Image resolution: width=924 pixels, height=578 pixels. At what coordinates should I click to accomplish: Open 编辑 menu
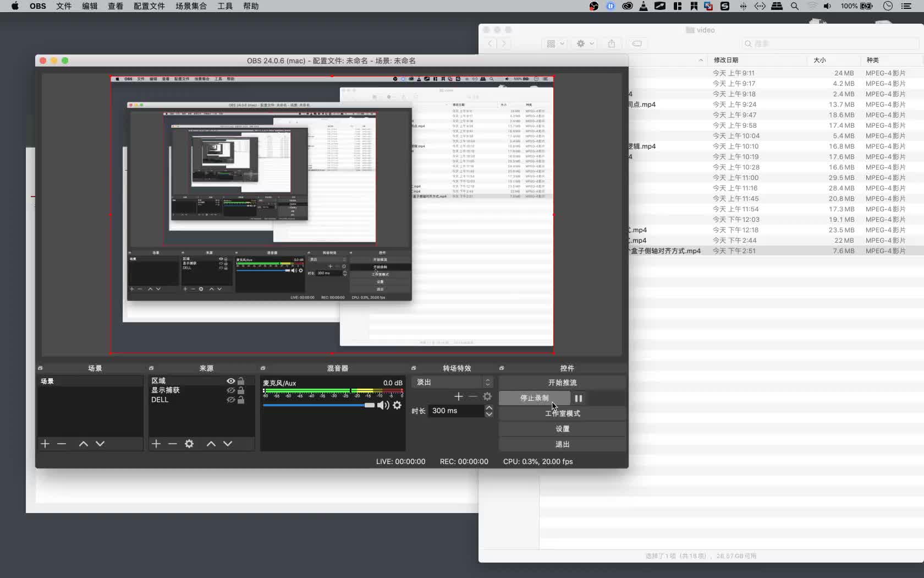[x=90, y=6]
